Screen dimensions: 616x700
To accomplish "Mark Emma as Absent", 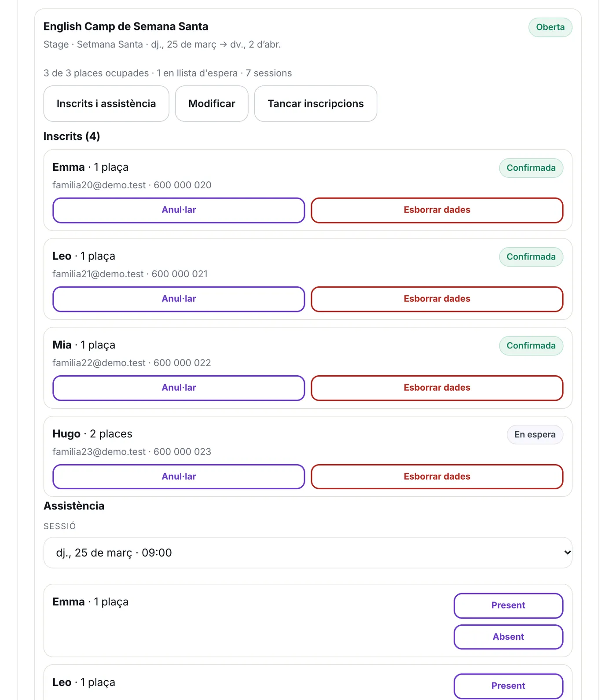I will [508, 637].
